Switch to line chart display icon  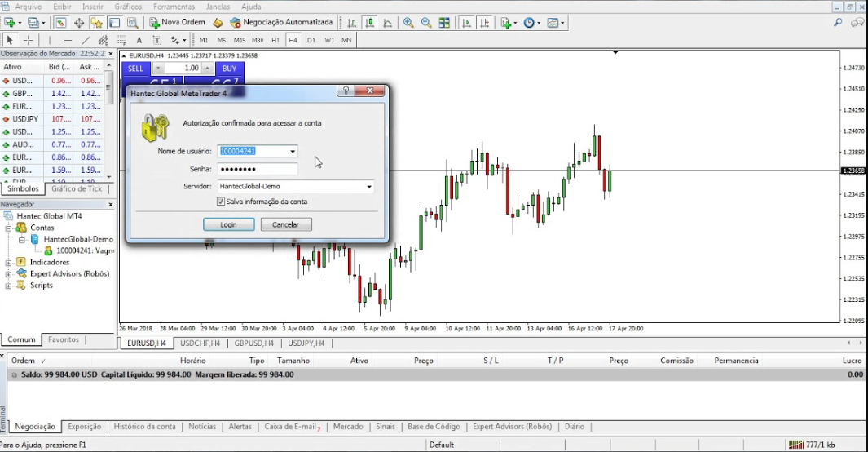[387, 23]
